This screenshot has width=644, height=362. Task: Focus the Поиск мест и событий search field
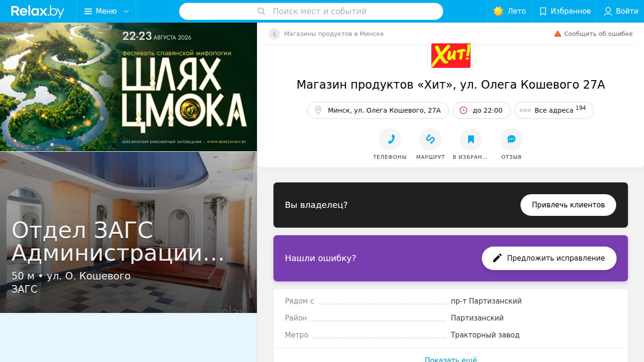(311, 11)
